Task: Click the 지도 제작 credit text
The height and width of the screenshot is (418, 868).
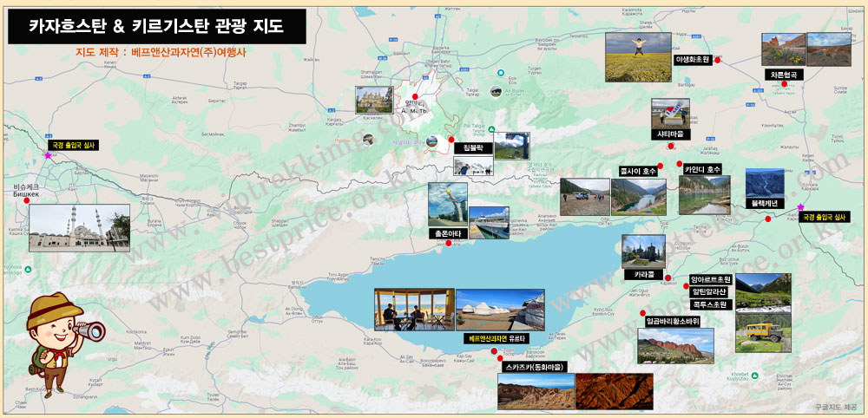Action: 161,53
